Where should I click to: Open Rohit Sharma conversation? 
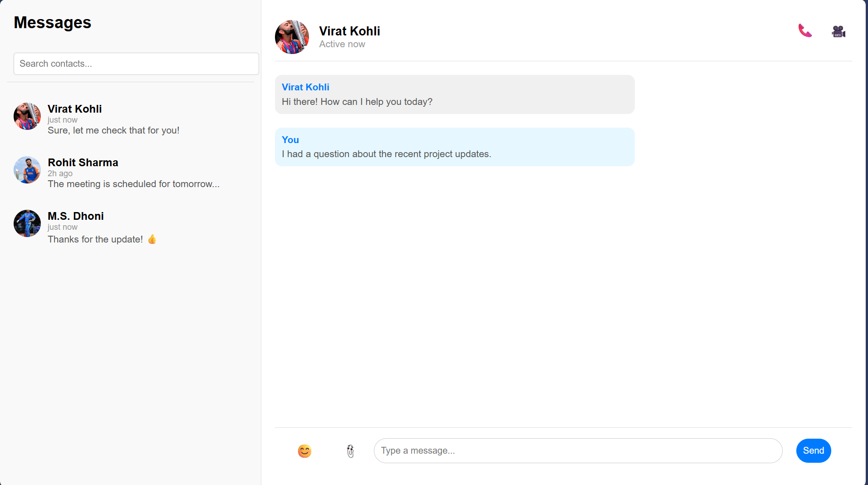(131, 173)
